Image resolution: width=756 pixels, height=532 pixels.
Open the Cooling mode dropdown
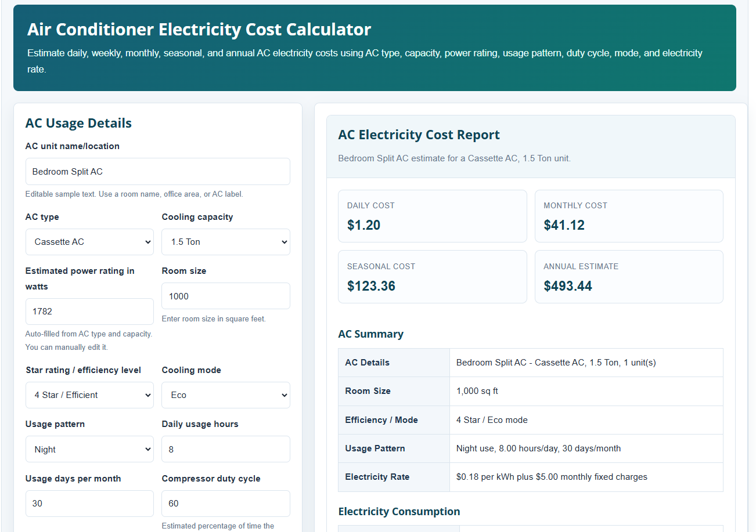click(x=226, y=395)
